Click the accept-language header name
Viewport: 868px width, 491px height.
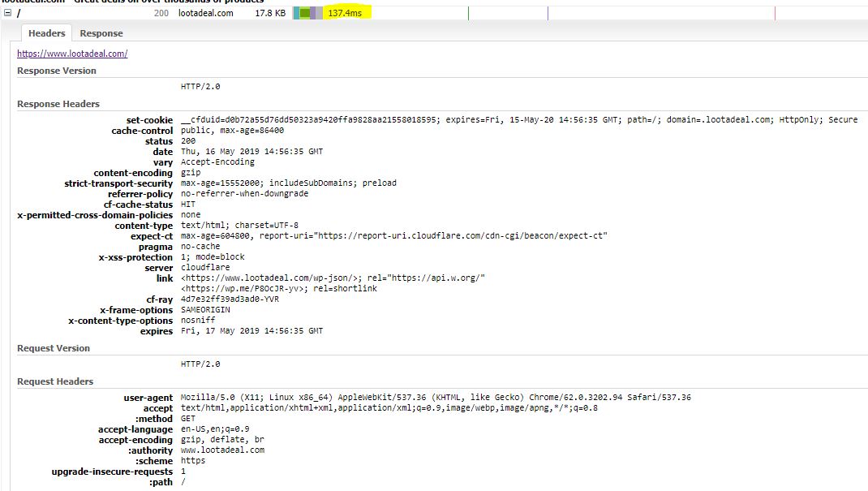tap(135, 429)
